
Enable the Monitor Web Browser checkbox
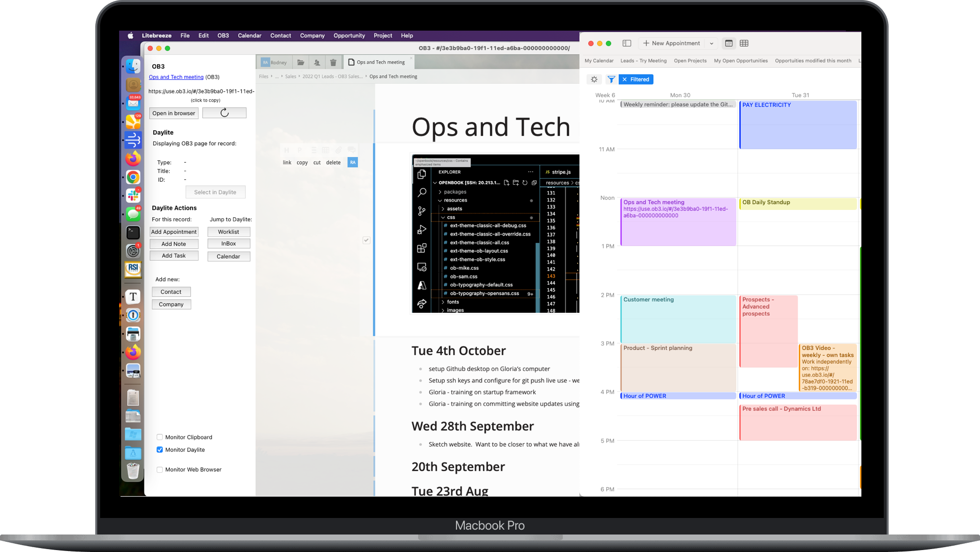(159, 469)
